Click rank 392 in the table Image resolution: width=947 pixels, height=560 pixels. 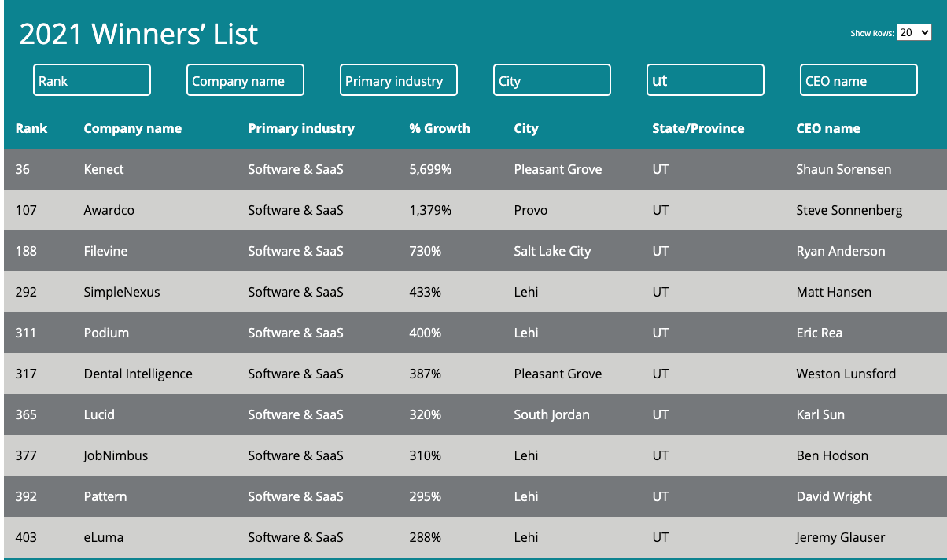26,496
